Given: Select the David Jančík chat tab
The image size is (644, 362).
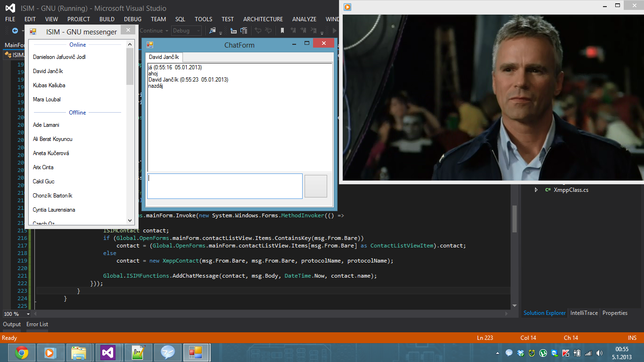Looking at the screenshot, I should [164, 57].
